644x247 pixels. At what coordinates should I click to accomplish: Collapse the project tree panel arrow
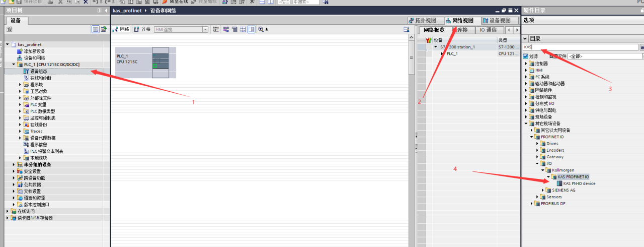pos(106,11)
